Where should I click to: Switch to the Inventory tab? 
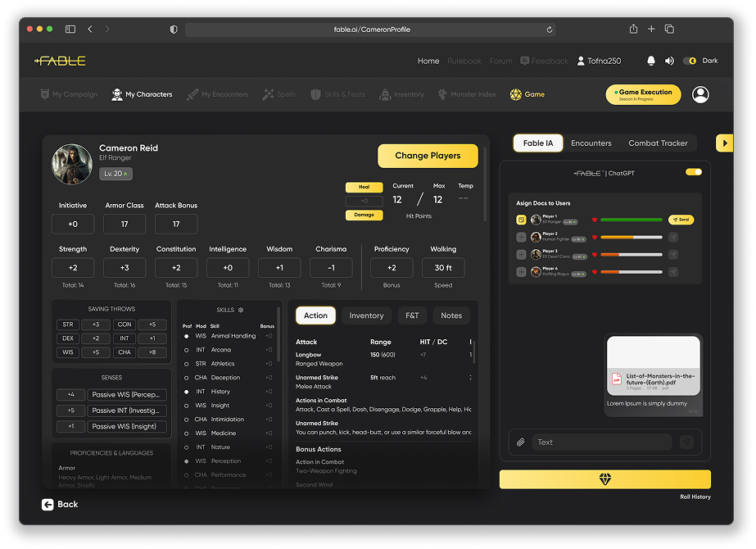366,315
